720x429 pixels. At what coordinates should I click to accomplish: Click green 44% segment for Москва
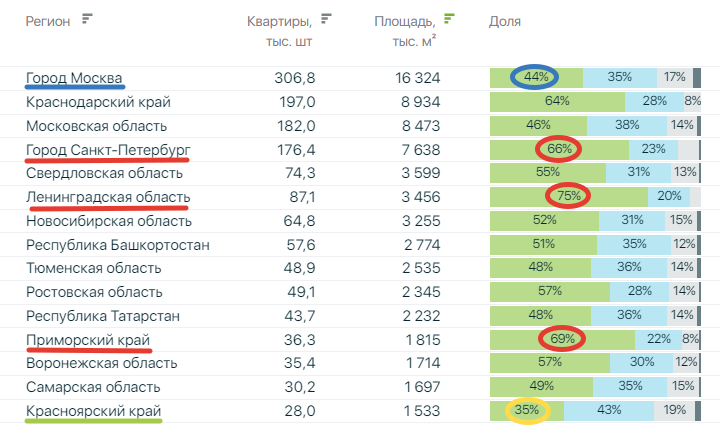(x=536, y=78)
